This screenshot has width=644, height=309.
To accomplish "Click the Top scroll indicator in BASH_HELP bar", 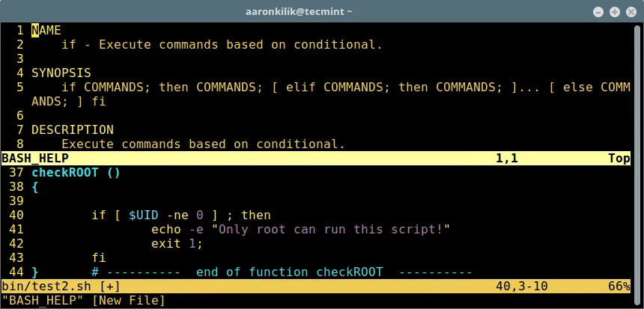I will [619, 158].
